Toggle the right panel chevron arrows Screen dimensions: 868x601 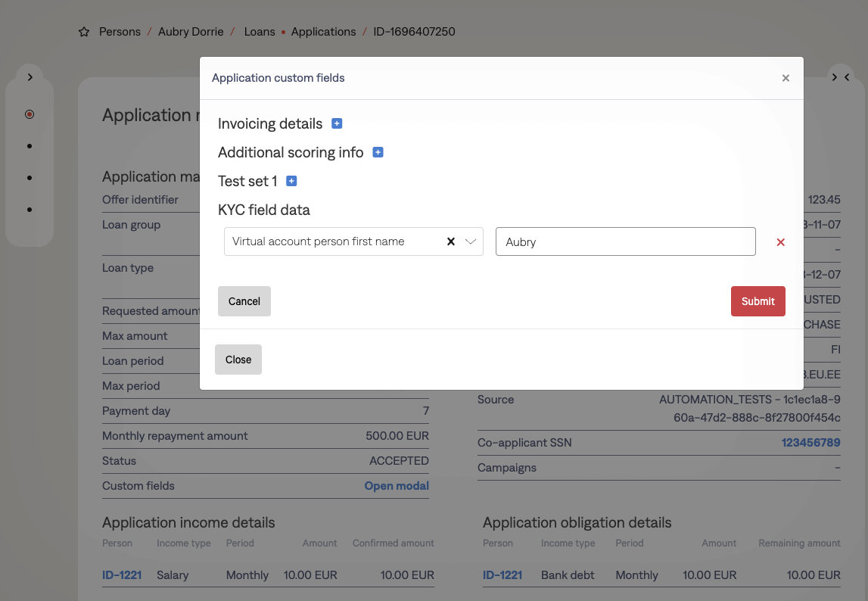(x=840, y=77)
